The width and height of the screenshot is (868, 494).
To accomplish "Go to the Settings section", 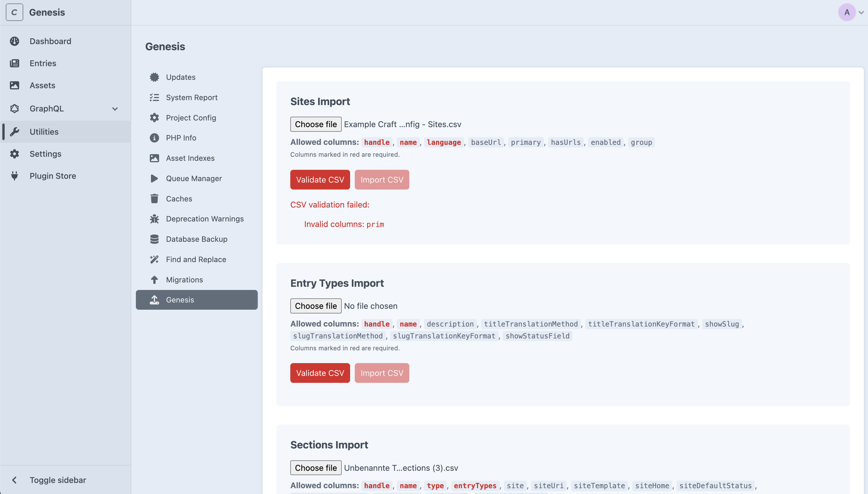I will (x=46, y=154).
